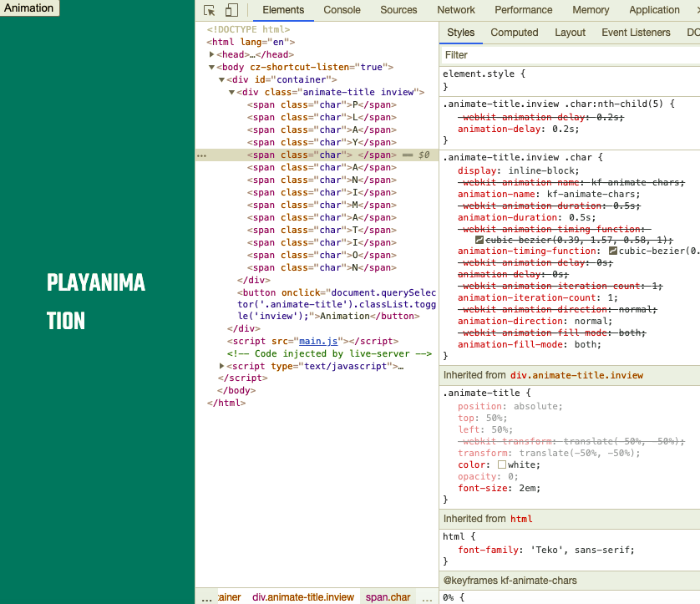The height and width of the screenshot is (604, 700).
Task: Click the white color swatch
Action: coord(502,464)
